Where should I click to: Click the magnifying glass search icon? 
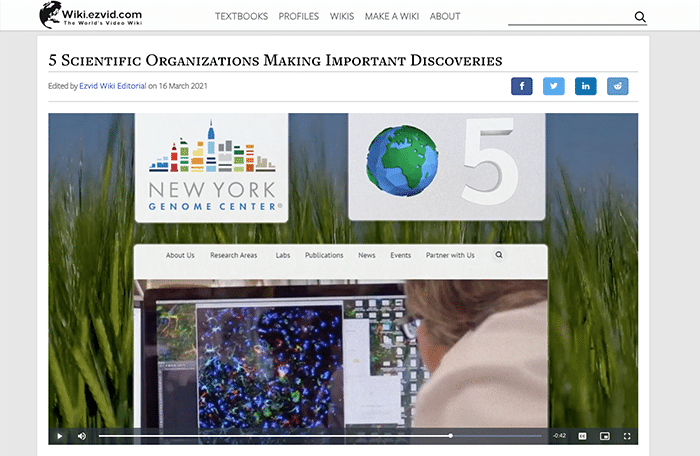pos(640,17)
